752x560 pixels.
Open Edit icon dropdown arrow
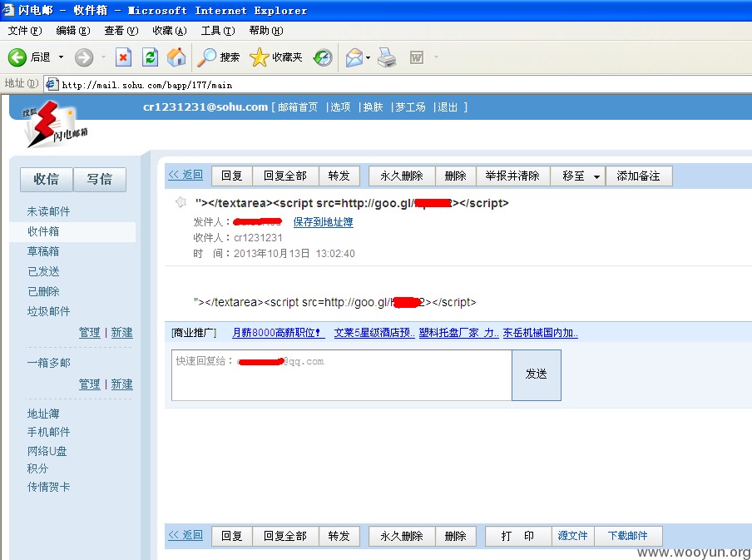pyautogui.click(x=436, y=57)
